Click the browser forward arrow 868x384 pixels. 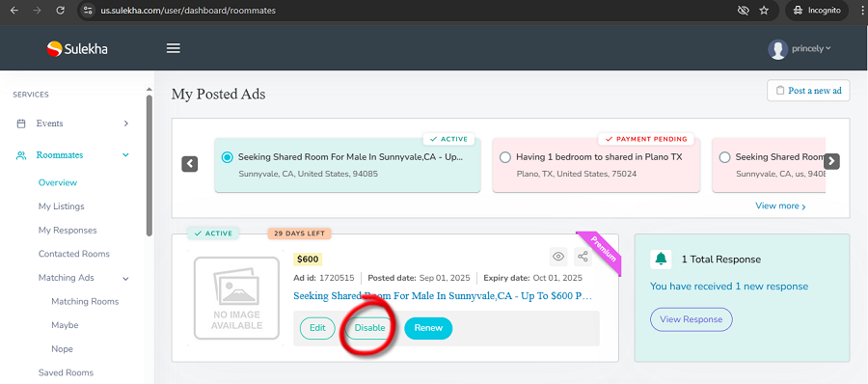(37, 10)
